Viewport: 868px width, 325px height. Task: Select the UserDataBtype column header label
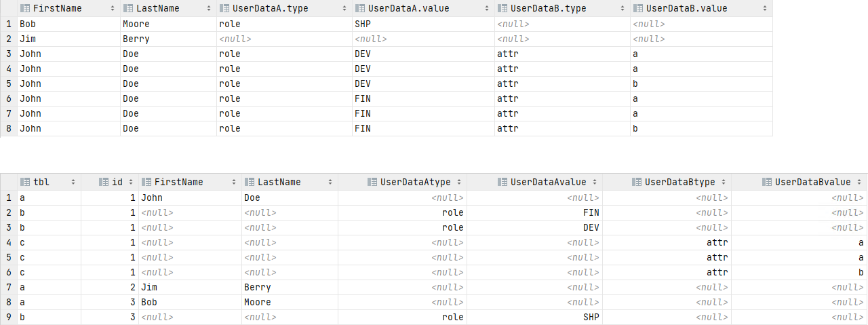684,182
